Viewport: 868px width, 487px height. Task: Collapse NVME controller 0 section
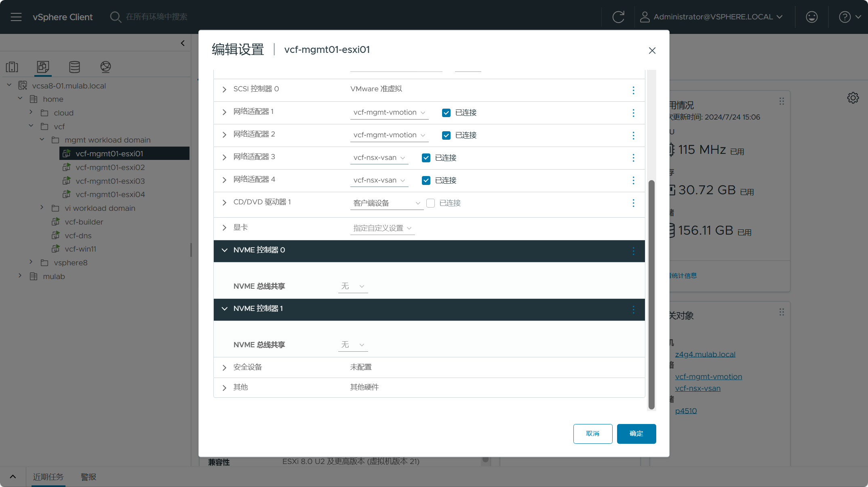click(x=224, y=250)
